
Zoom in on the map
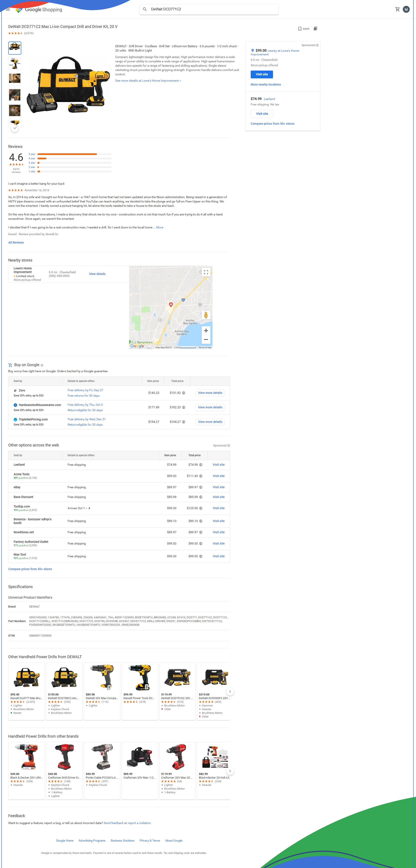point(206,331)
